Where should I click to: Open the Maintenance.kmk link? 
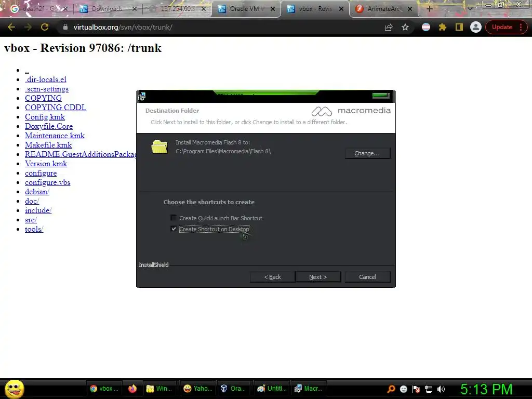55,136
